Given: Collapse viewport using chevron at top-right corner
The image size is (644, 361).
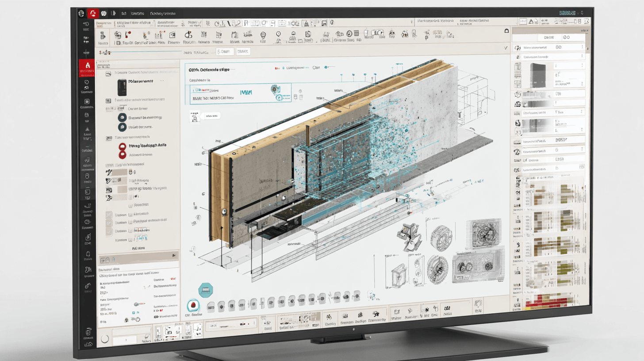Looking at the screenshot, I should pyautogui.click(x=506, y=47).
